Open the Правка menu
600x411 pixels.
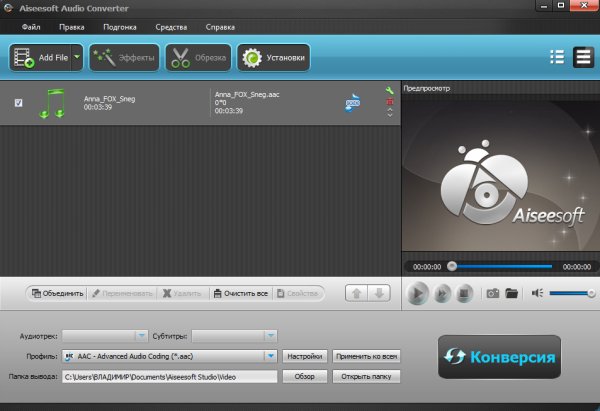72,27
